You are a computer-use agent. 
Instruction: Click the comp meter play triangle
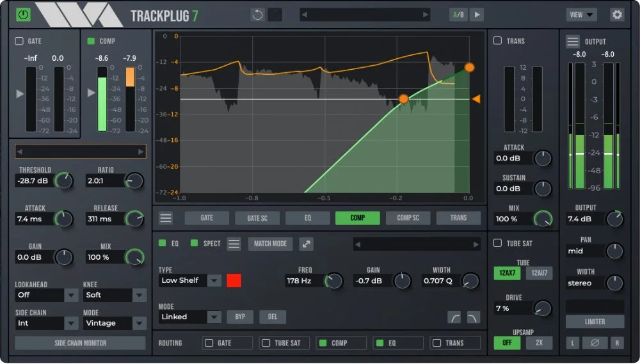pyautogui.click(x=91, y=93)
